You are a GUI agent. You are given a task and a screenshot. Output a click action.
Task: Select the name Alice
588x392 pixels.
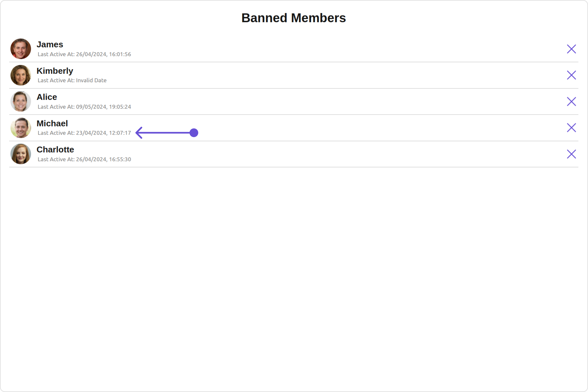coord(47,97)
